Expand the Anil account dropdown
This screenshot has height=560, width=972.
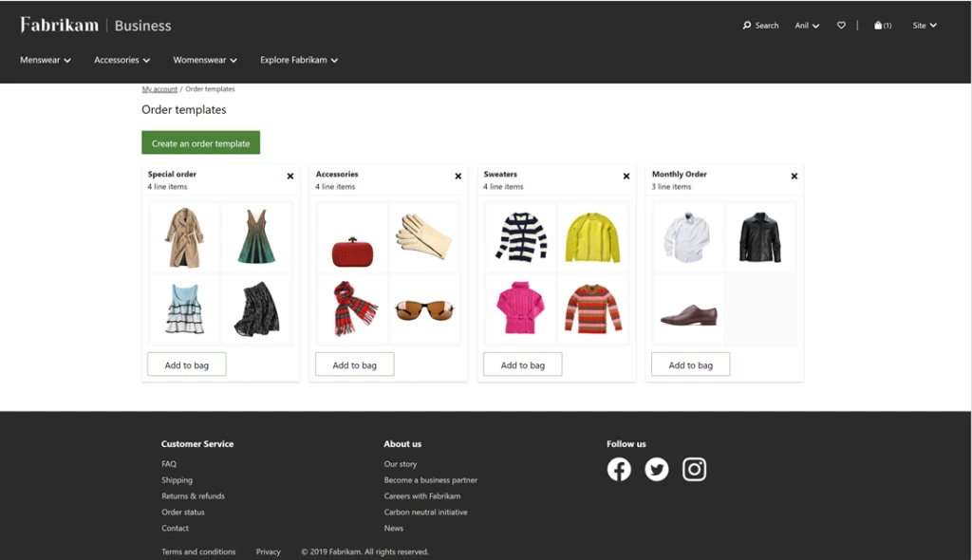(x=806, y=26)
